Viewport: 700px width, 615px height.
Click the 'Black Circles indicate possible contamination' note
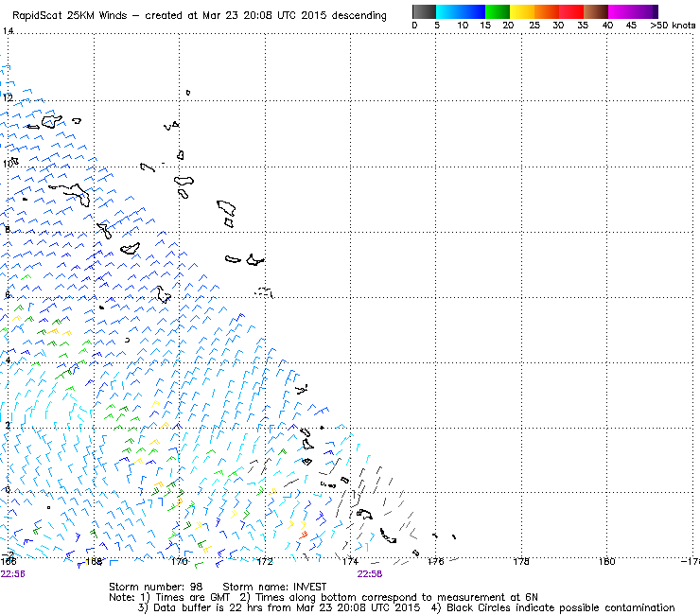click(553, 607)
